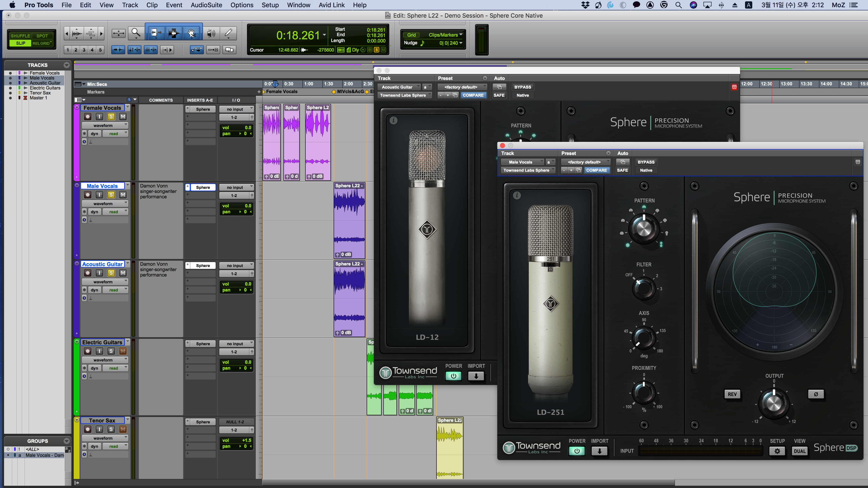Toggle BYPASS in Male Vocals plugin header
The height and width of the screenshot is (488, 868).
point(646,162)
